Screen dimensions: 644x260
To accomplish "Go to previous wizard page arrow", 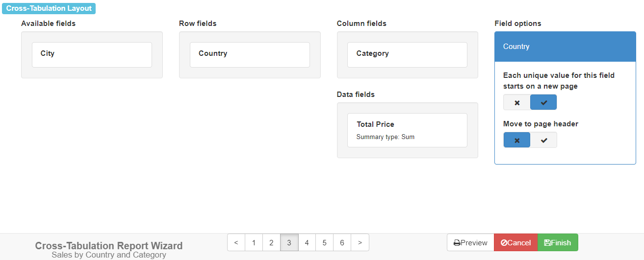I will (x=236, y=242).
